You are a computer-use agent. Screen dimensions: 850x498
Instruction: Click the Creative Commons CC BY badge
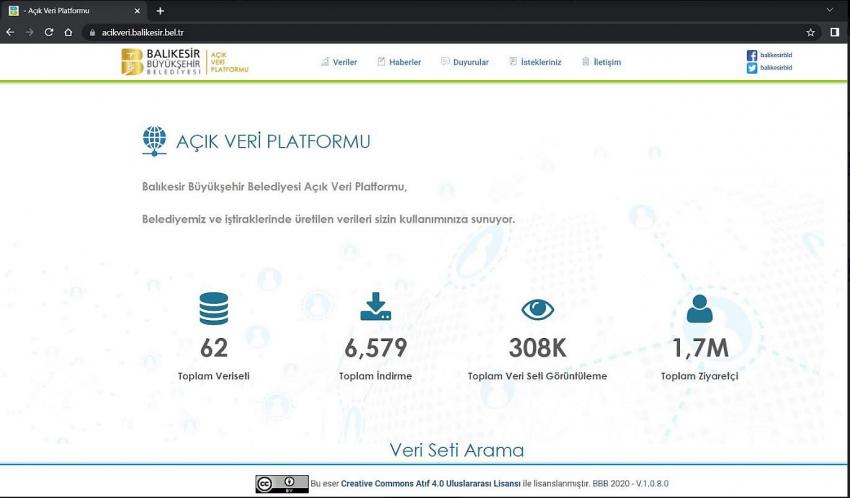pyautogui.click(x=281, y=484)
